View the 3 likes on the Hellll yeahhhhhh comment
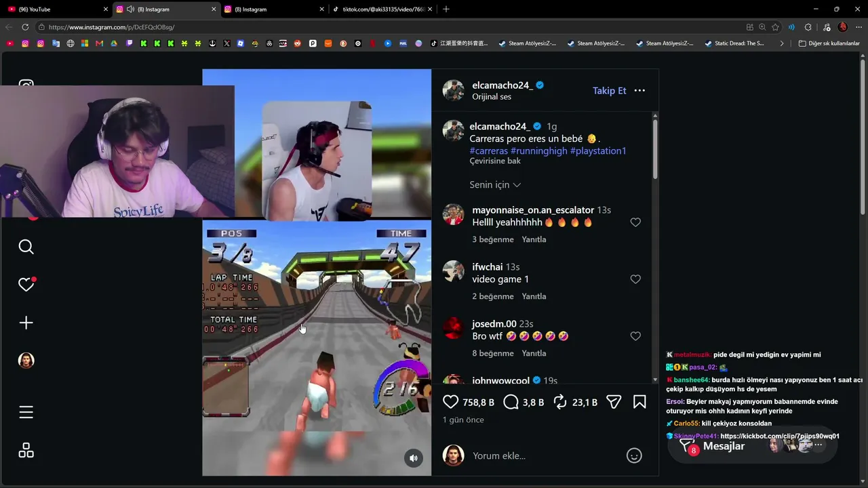This screenshot has width=868, height=488. [493, 239]
